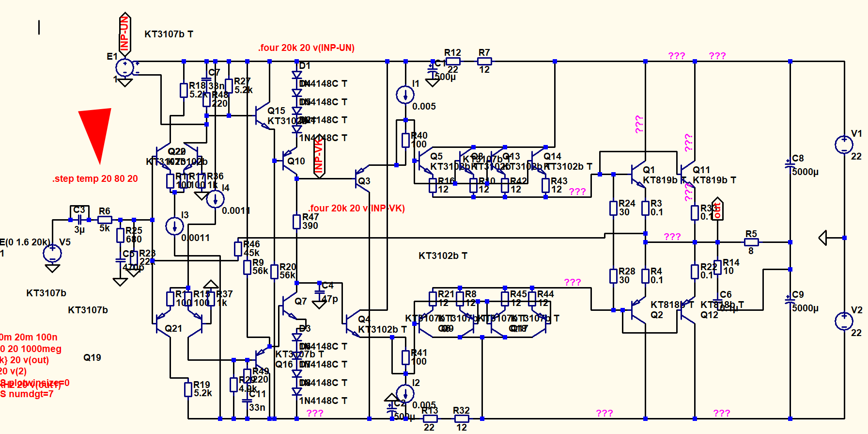
Task: Click the R47 390 resistor symbol
Action: (x=296, y=222)
